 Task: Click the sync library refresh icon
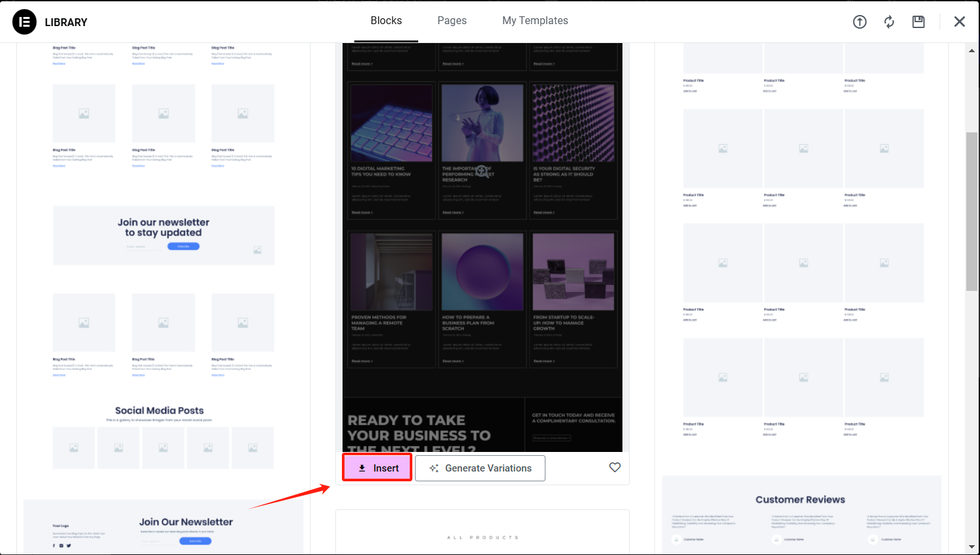coord(889,22)
